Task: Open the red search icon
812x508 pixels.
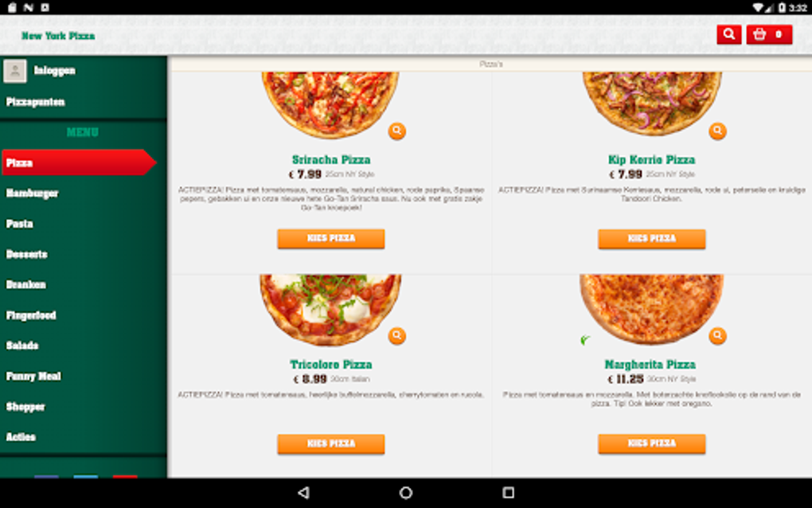Action: 728,35
